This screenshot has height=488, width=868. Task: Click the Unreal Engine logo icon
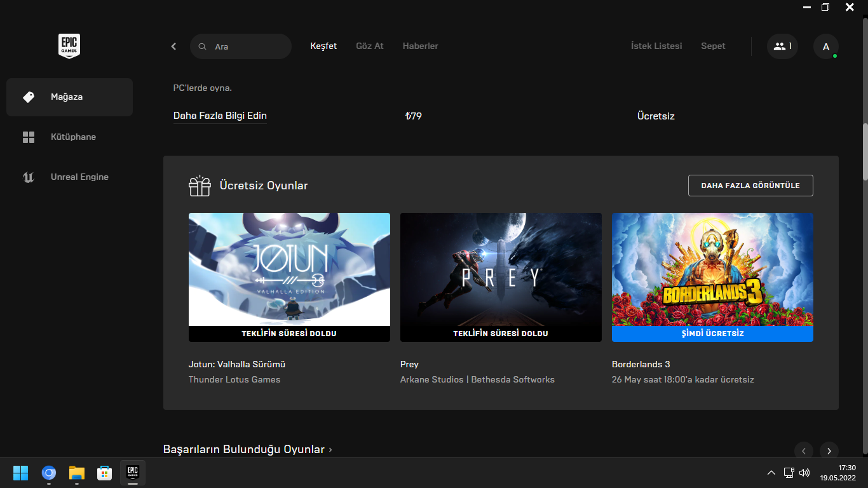29,177
